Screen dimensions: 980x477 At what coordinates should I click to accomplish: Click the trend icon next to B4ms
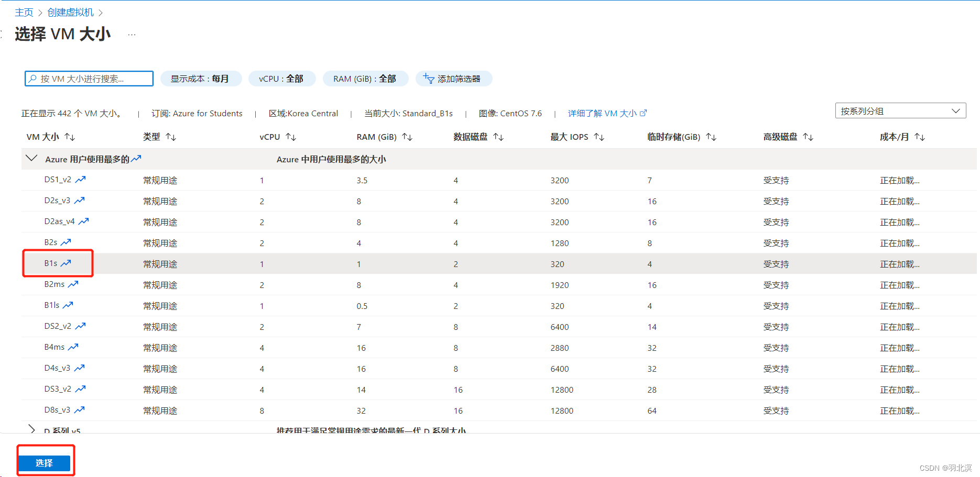[x=73, y=347]
